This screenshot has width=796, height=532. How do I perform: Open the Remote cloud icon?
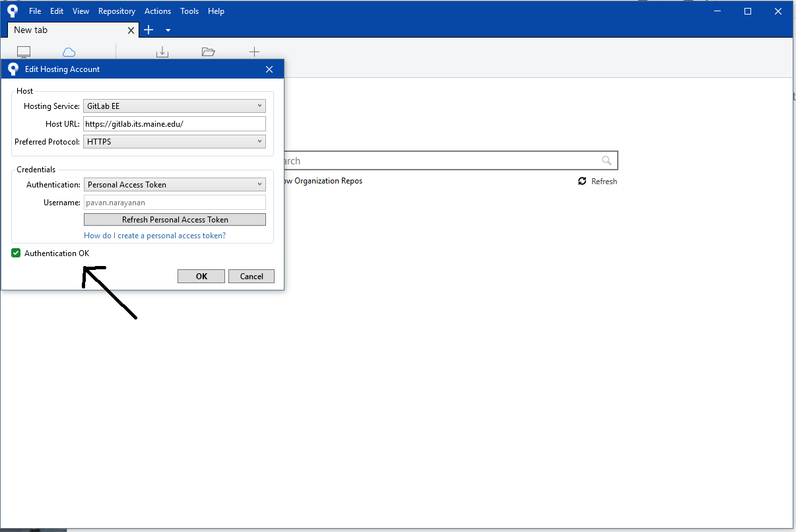coord(69,52)
